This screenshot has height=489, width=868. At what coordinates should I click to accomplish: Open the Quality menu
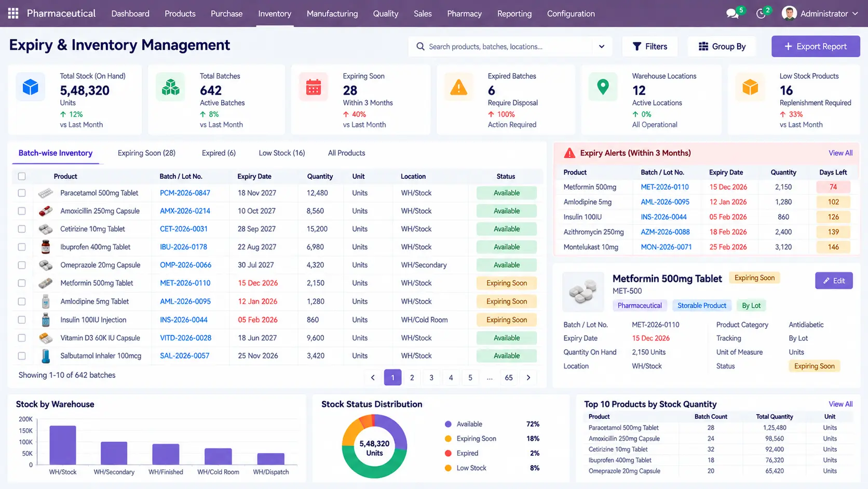point(386,14)
